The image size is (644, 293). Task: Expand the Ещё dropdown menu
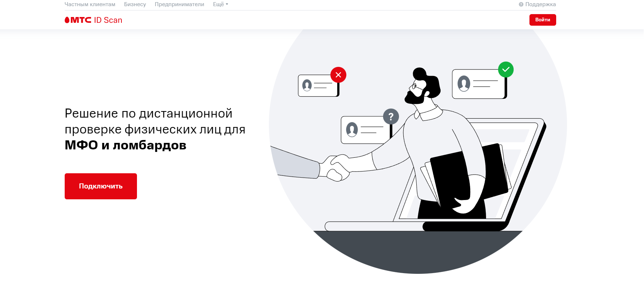point(220,4)
